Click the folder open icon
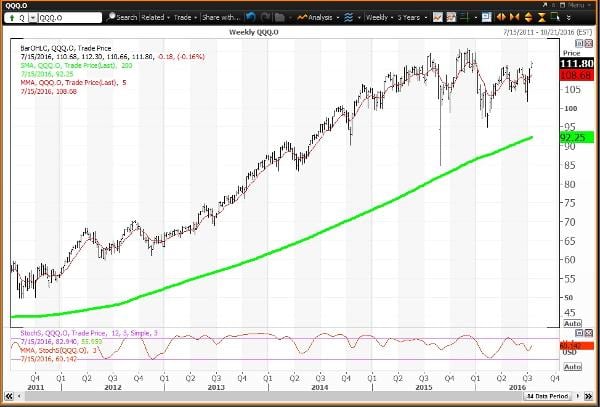600x407 pixels. click(x=280, y=17)
